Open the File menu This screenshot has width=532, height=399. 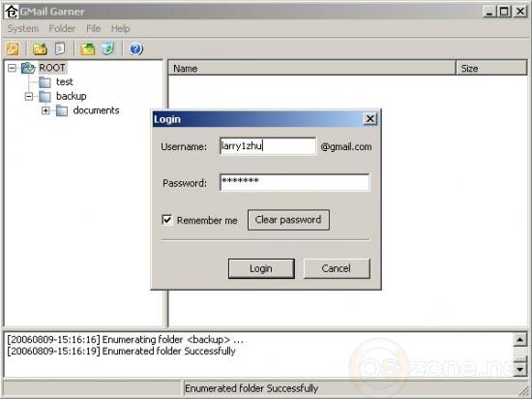click(x=93, y=28)
